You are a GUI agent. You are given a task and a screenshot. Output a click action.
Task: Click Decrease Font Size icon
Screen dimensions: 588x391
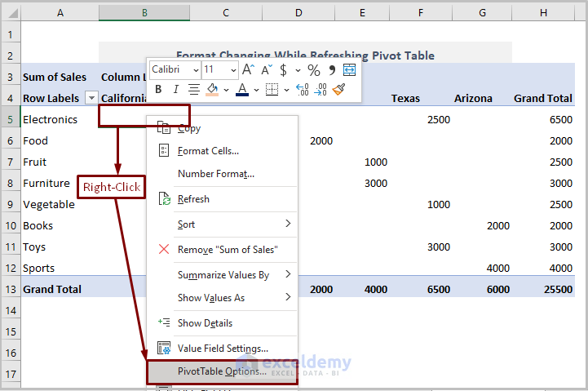(267, 70)
